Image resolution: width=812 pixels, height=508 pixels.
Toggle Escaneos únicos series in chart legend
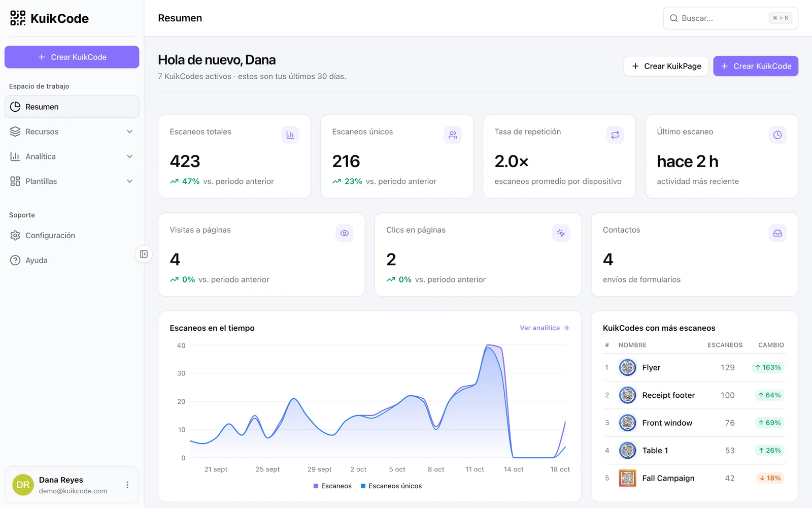point(391,486)
